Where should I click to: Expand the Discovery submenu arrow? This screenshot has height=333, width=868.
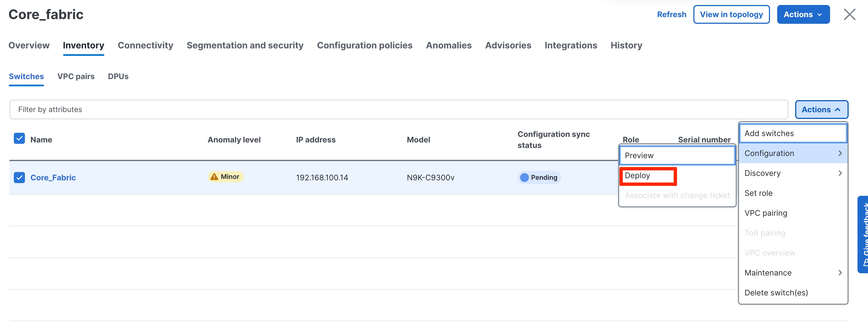pyautogui.click(x=840, y=173)
